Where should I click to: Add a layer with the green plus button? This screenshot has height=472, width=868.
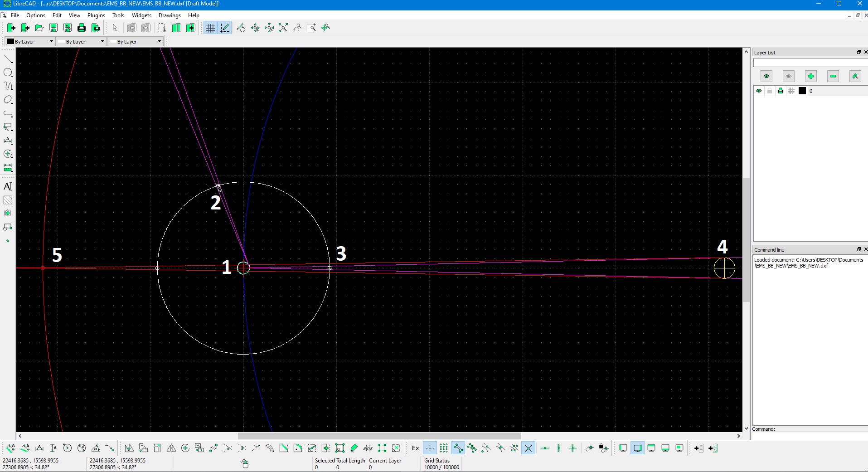click(x=811, y=76)
